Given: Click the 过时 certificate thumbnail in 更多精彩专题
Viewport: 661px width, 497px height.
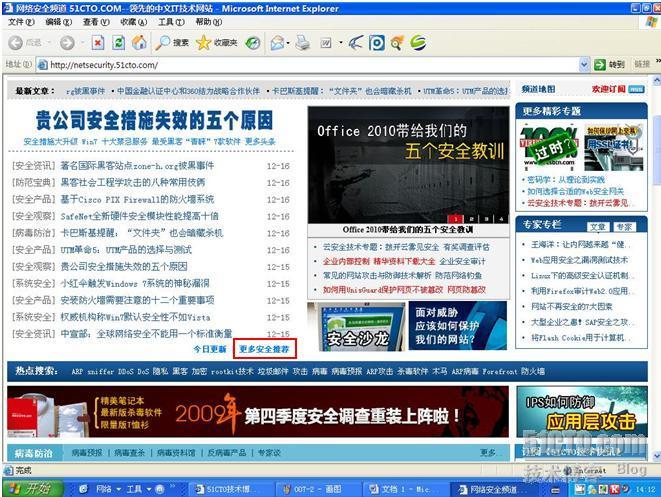Looking at the screenshot, I should click(548, 147).
